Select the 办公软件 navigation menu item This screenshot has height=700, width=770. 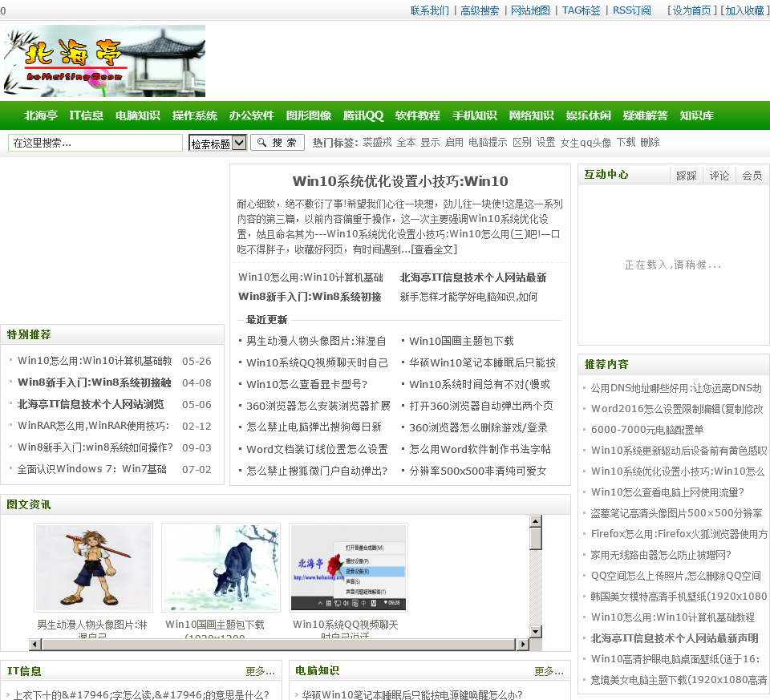(x=252, y=115)
